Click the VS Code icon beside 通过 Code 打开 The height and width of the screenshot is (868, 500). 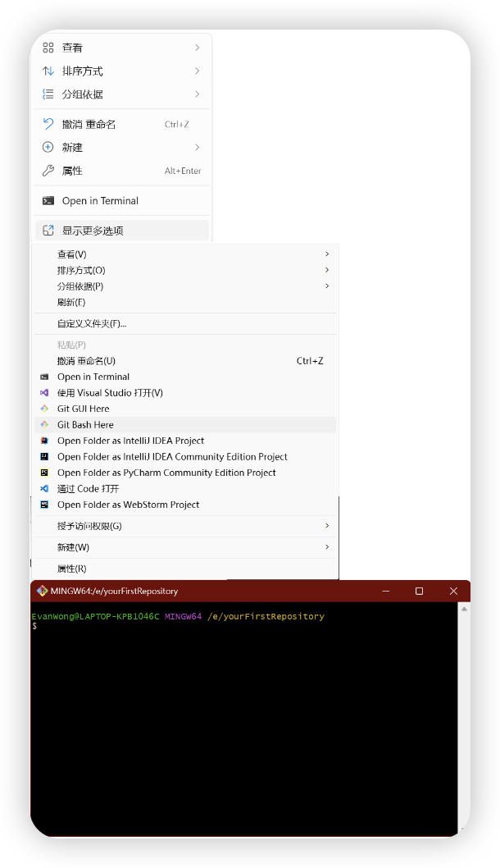tap(44, 489)
